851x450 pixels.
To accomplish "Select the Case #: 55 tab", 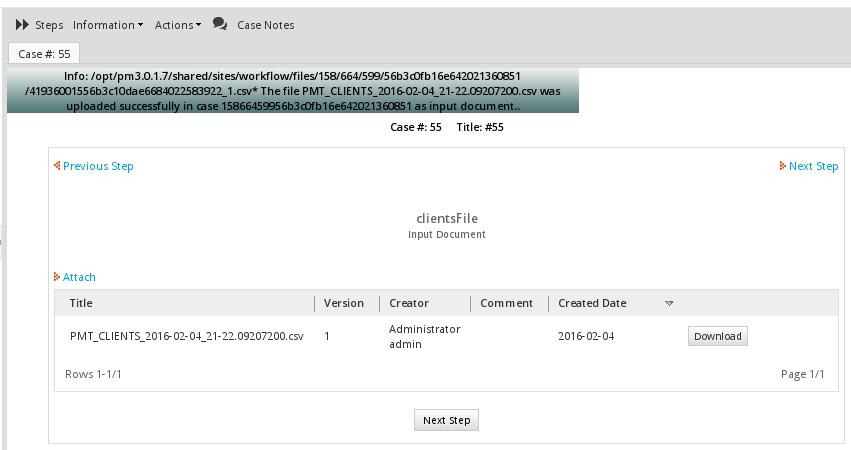I will pos(44,54).
